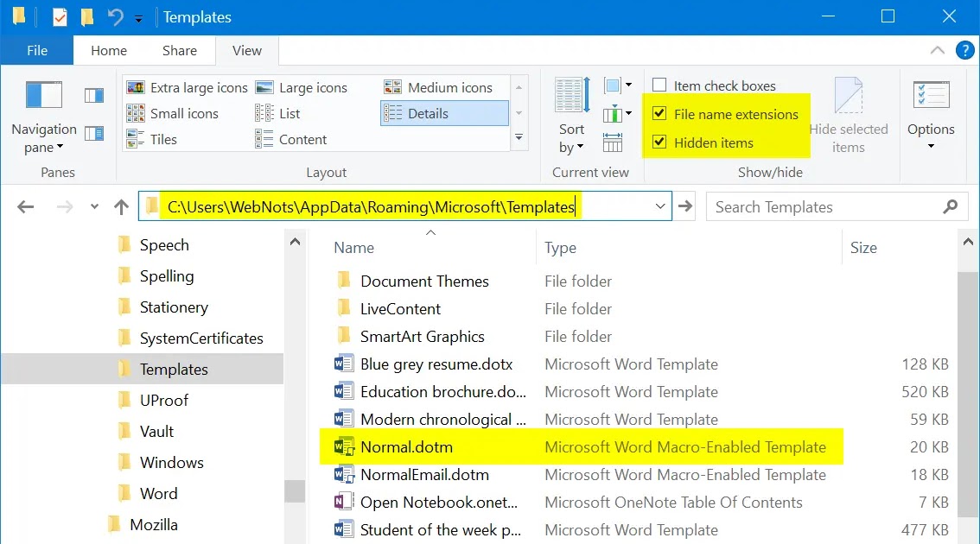Select the Details layout option
This screenshot has height=544, width=980.
click(x=444, y=114)
